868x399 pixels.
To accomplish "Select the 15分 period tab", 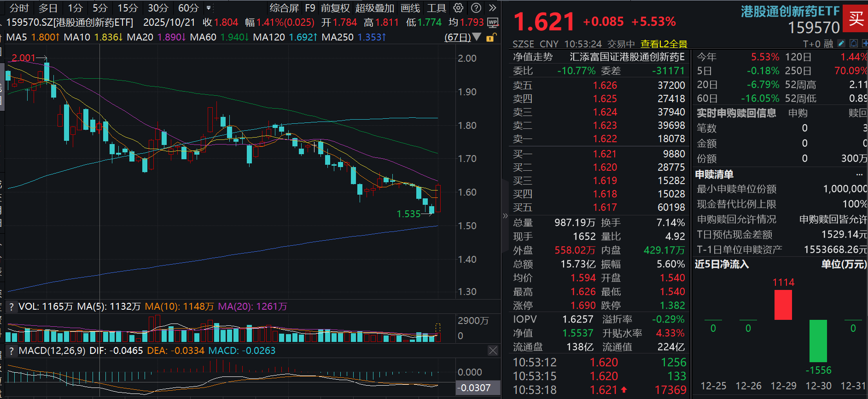I will tap(128, 8).
